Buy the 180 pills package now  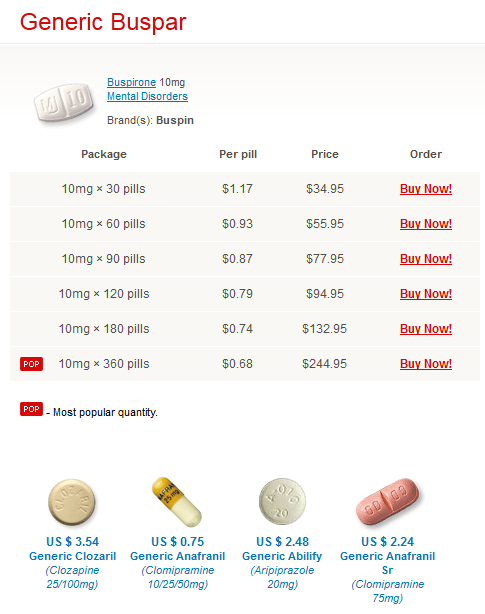pos(426,329)
